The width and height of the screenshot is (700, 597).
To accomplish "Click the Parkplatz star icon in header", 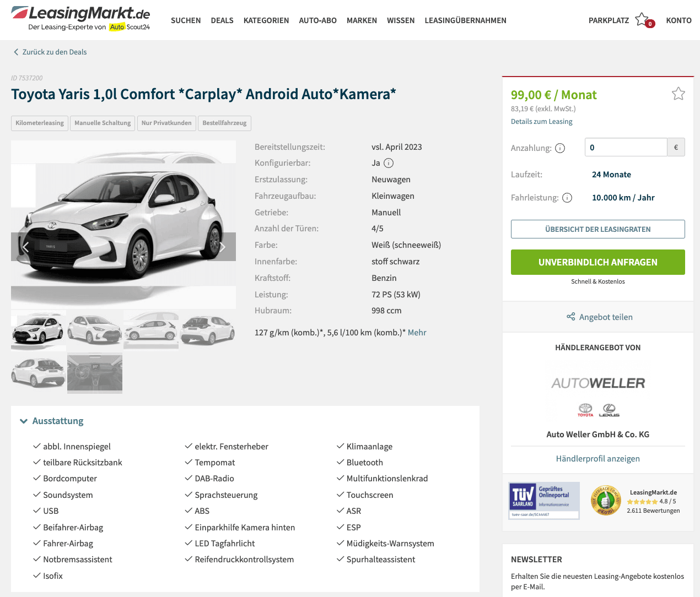I will point(643,20).
